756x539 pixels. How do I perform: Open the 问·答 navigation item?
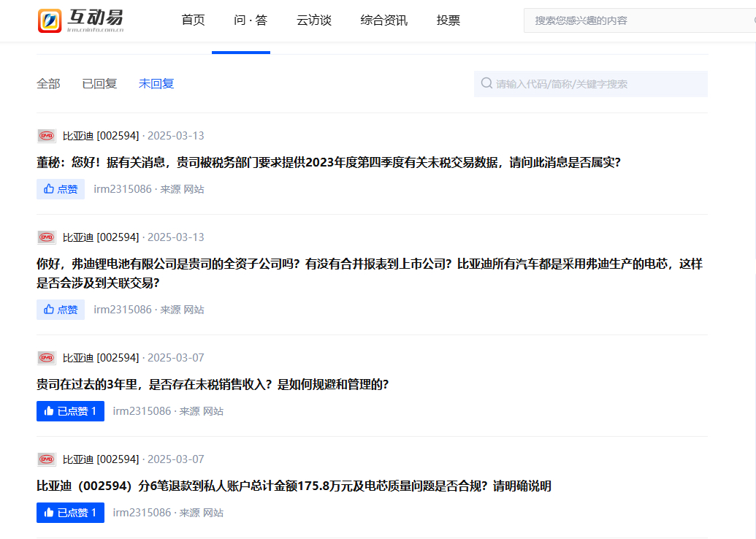(x=251, y=20)
